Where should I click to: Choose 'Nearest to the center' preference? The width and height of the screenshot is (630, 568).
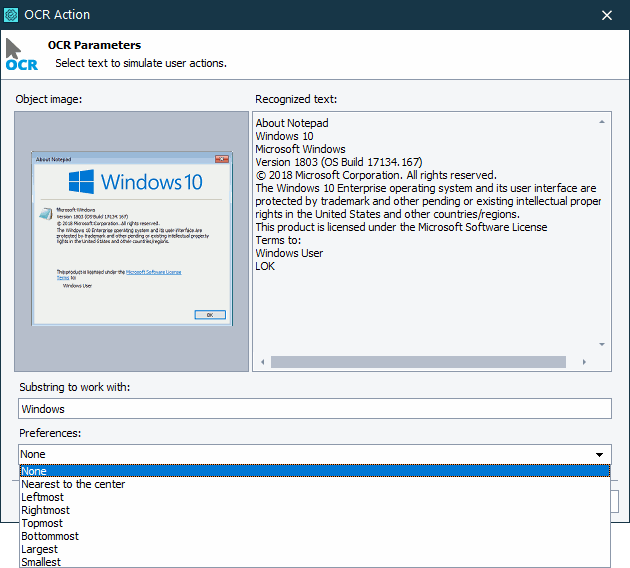pos(73,484)
